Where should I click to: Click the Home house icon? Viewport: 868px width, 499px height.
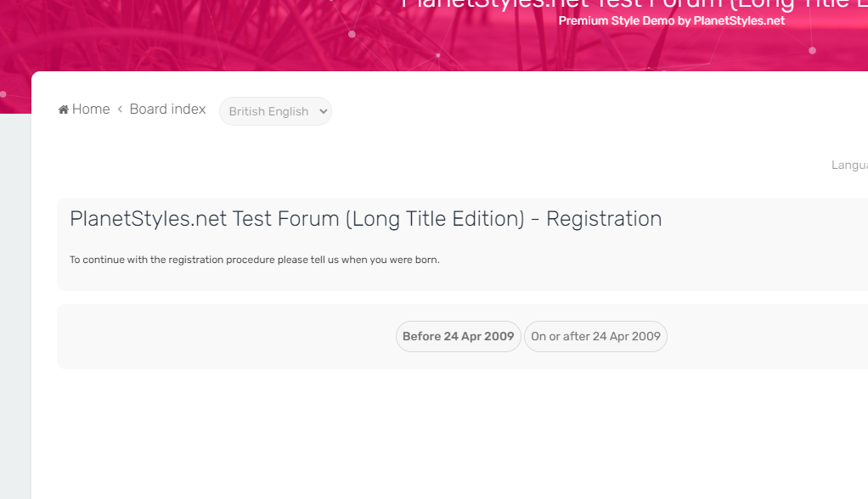(x=63, y=109)
